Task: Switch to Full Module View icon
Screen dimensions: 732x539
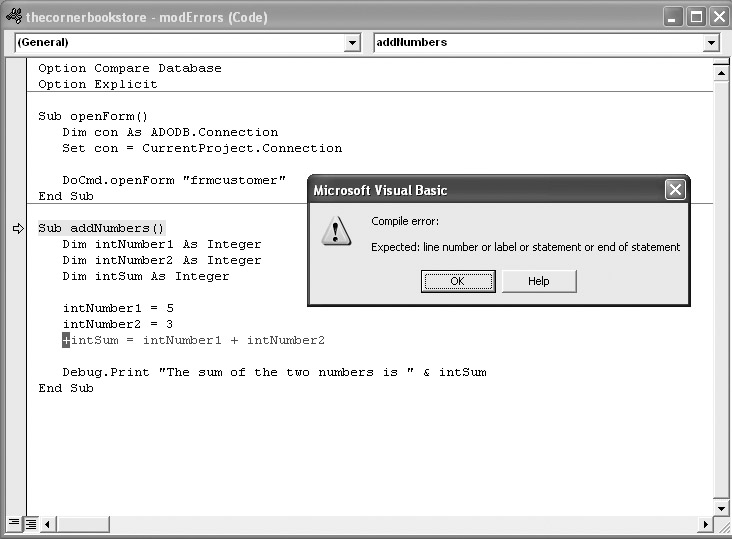Action: [x=31, y=523]
